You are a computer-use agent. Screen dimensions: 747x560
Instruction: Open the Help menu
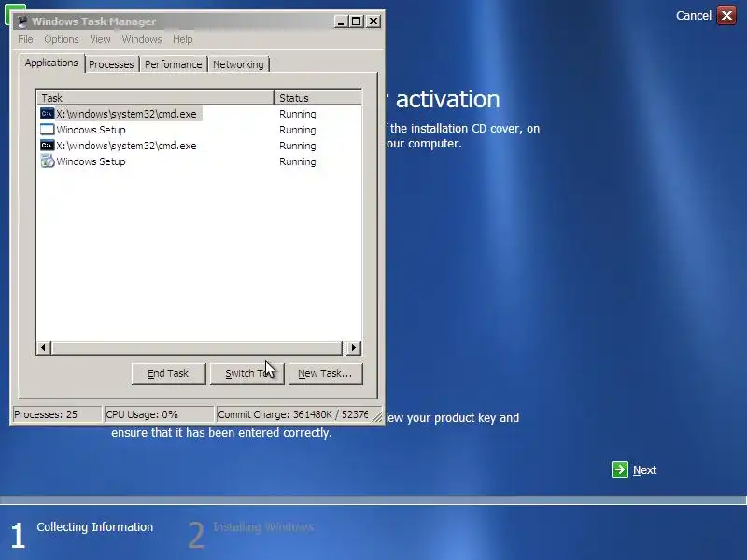(182, 39)
